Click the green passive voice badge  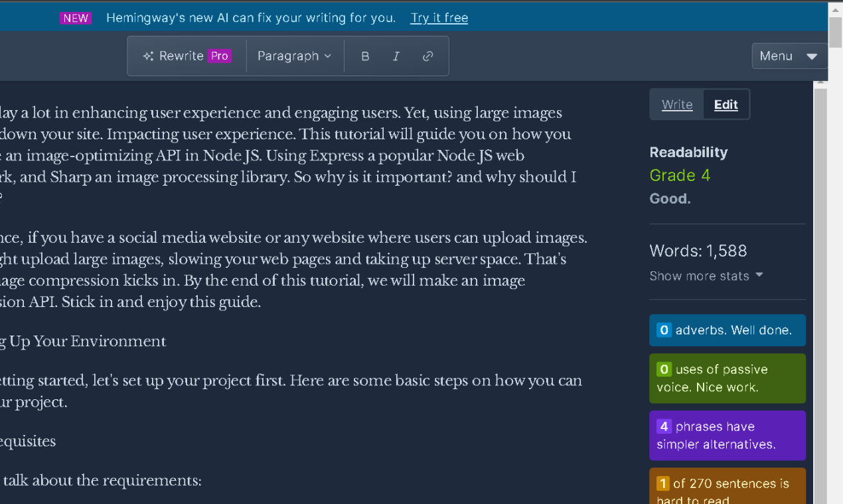[x=727, y=378]
